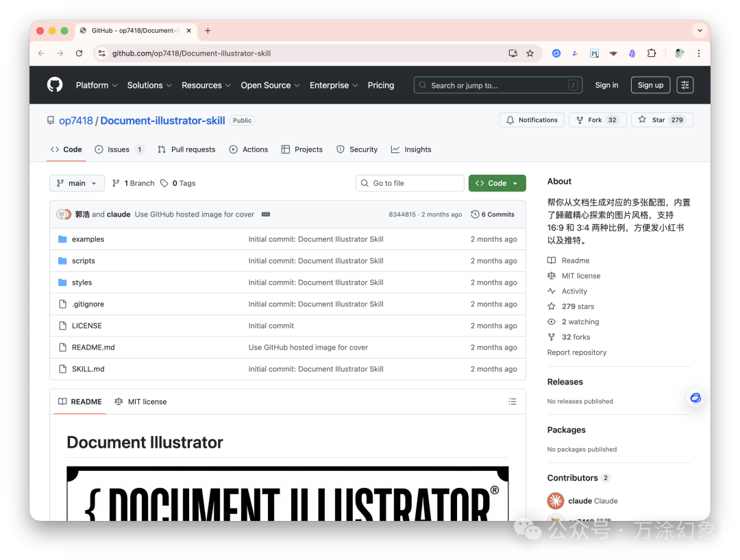This screenshot has width=740, height=560.
Task: Open the notifications bell
Action: click(x=510, y=119)
